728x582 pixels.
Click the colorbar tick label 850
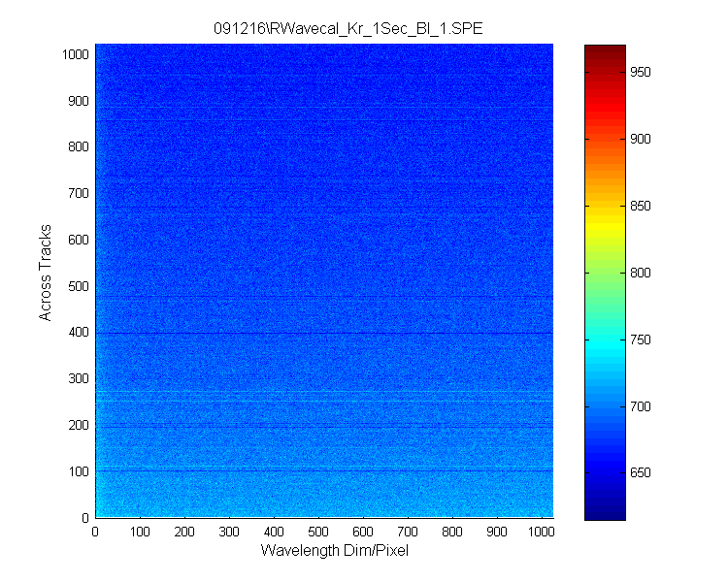[641, 206]
